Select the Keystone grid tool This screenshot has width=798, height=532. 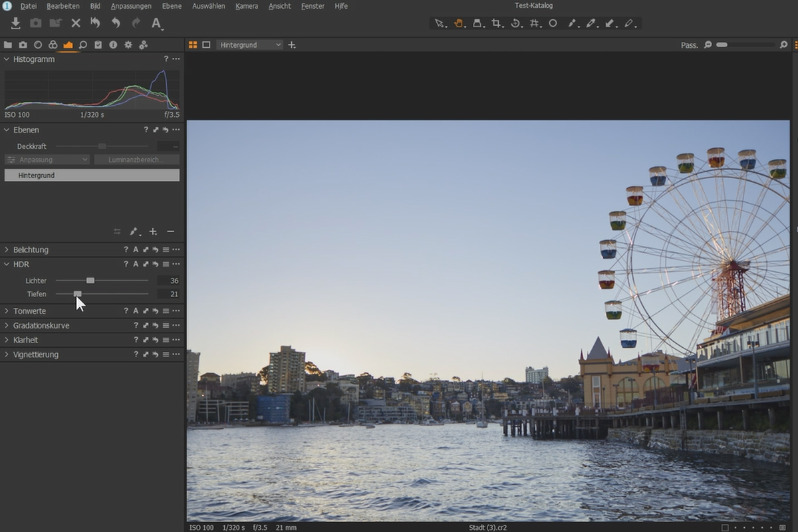534,23
